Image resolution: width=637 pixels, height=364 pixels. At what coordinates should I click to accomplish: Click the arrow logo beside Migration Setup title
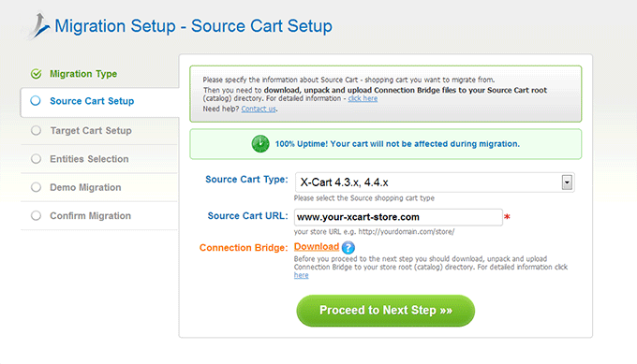(37, 25)
